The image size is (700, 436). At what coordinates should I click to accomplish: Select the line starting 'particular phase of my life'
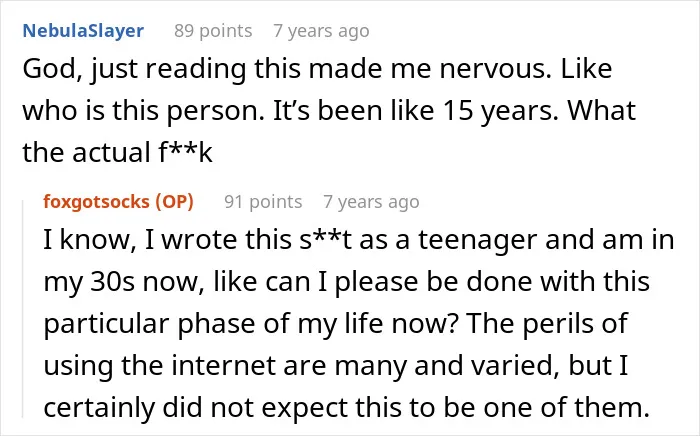(336, 324)
